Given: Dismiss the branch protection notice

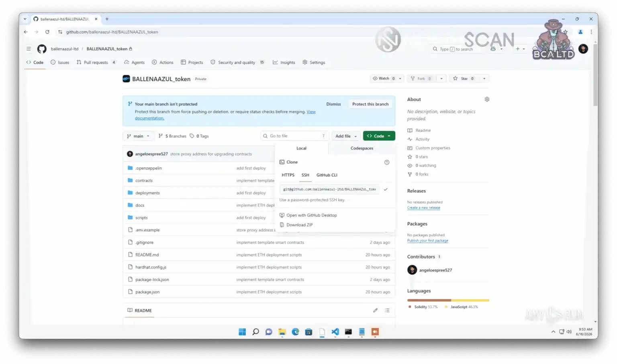Looking at the screenshot, I should (x=333, y=104).
